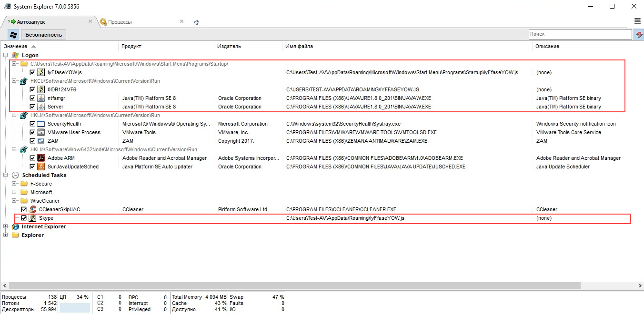Disable the SecurityHealth autorun checkbox
Viewport: 644px width, 314px height.
pos(32,124)
